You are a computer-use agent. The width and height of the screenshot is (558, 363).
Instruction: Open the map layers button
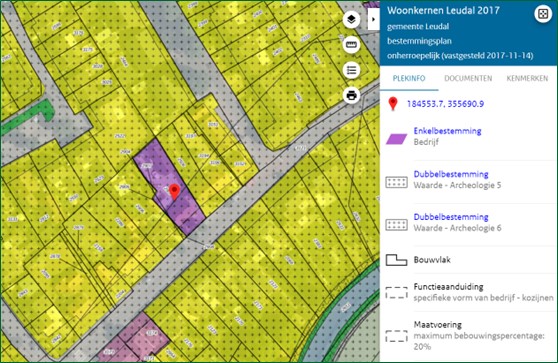point(352,19)
